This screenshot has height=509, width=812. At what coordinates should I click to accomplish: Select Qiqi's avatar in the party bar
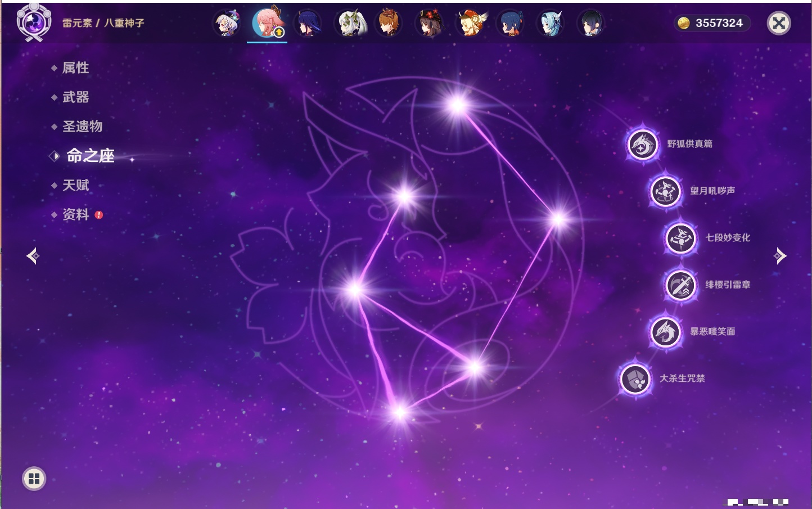pos(227,24)
